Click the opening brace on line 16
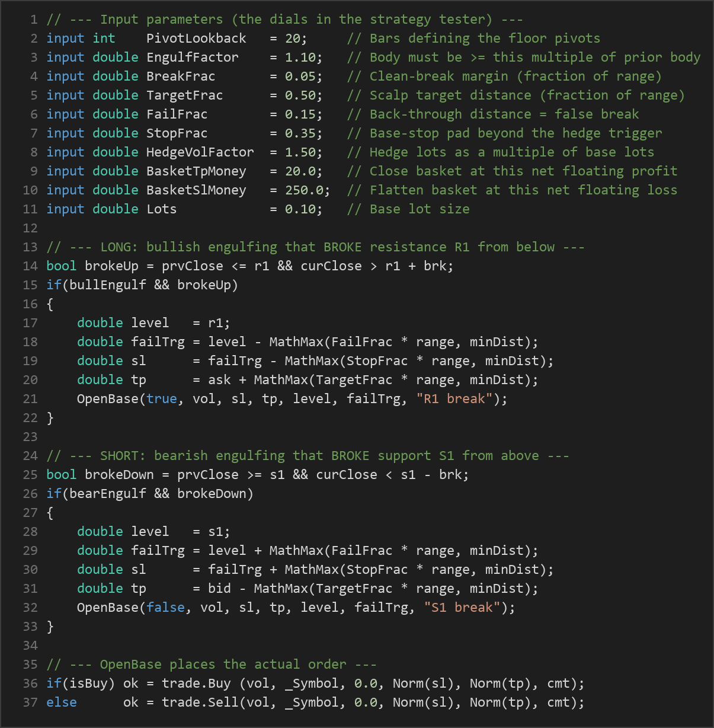The image size is (714, 728). (50, 304)
